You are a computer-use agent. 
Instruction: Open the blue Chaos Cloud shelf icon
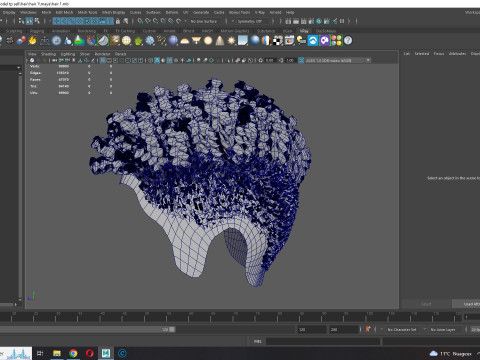click(x=313, y=41)
